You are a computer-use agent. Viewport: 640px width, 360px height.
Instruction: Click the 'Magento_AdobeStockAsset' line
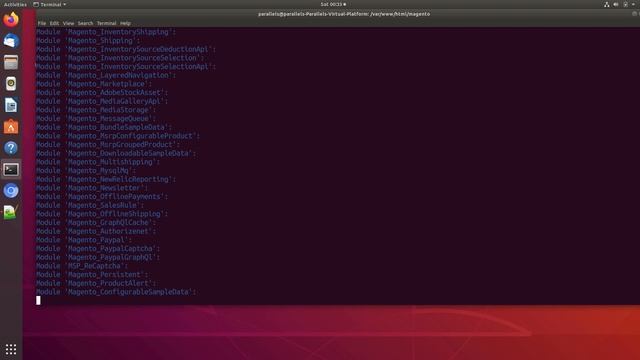click(102, 93)
